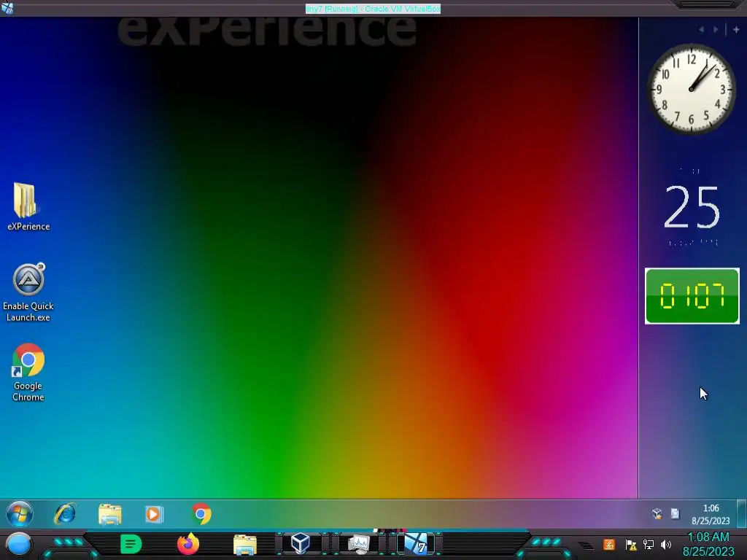Image resolution: width=747 pixels, height=560 pixels.
Task: Add a gadget with the plus button
Action: (736, 29)
